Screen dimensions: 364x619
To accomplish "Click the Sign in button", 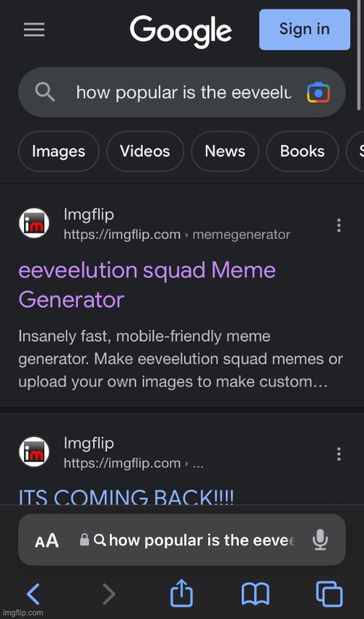I will [304, 30].
